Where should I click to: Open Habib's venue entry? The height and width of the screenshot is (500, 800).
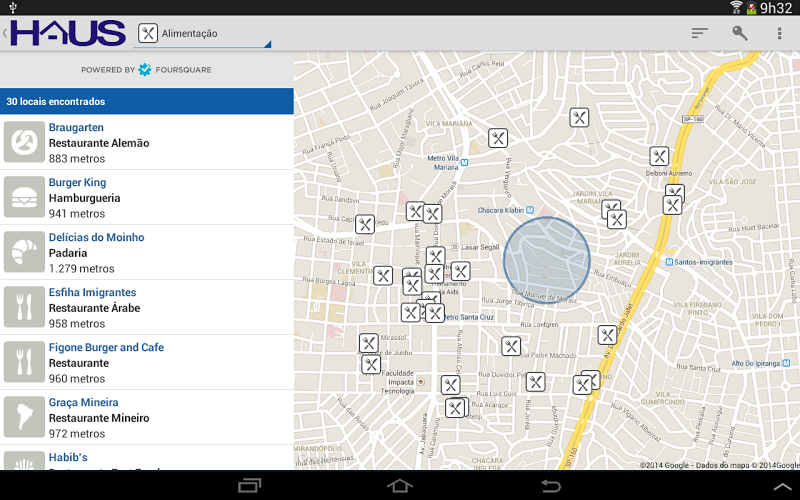[x=147, y=458]
